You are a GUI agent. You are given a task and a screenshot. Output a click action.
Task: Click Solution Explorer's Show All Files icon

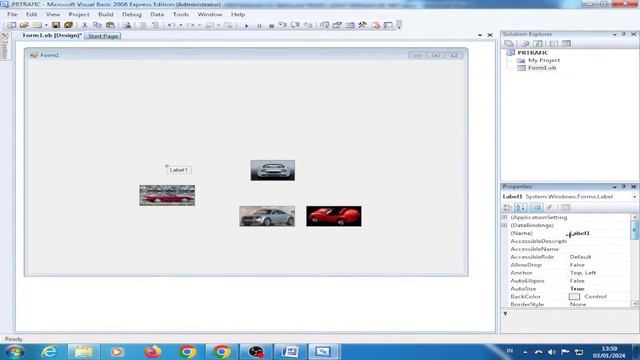click(x=525, y=43)
